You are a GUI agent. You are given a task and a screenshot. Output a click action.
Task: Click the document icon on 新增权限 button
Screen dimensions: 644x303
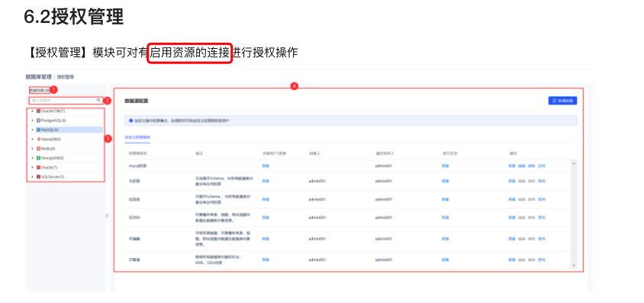pos(554,101)
